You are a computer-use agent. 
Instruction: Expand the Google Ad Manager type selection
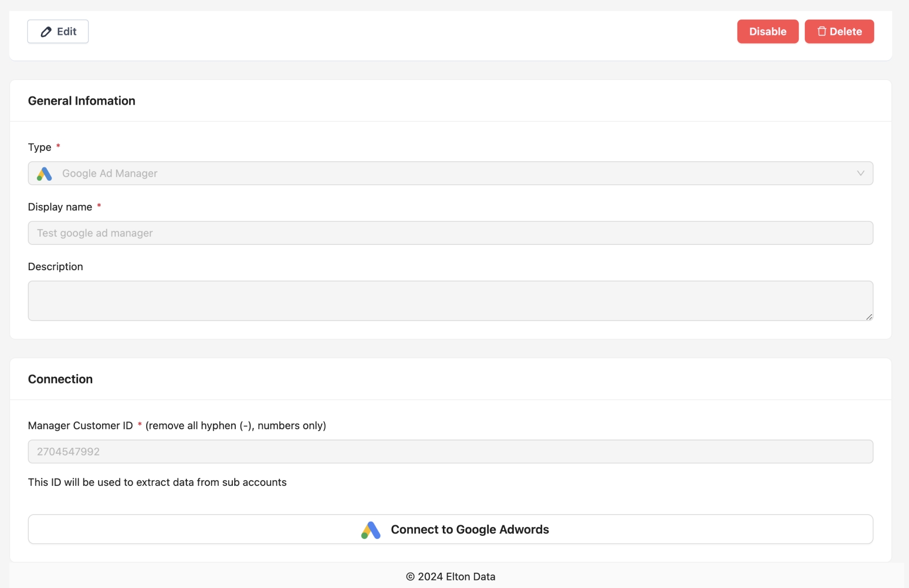450,173
